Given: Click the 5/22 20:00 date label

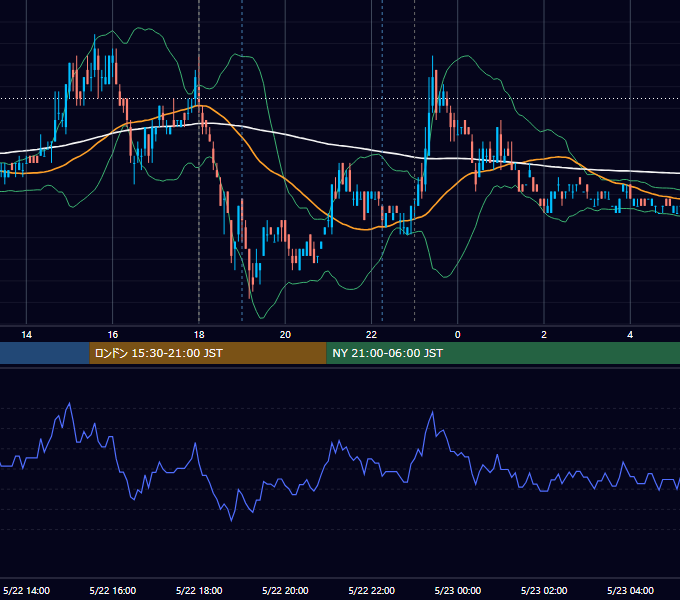Looking at the screenshot, I should tap(285, 590).
